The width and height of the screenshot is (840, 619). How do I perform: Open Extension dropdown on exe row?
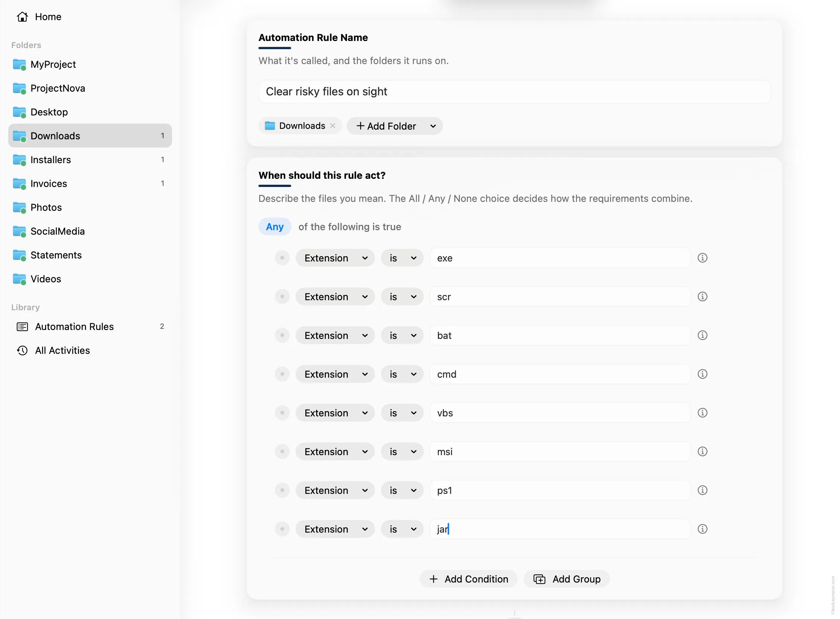335,258
